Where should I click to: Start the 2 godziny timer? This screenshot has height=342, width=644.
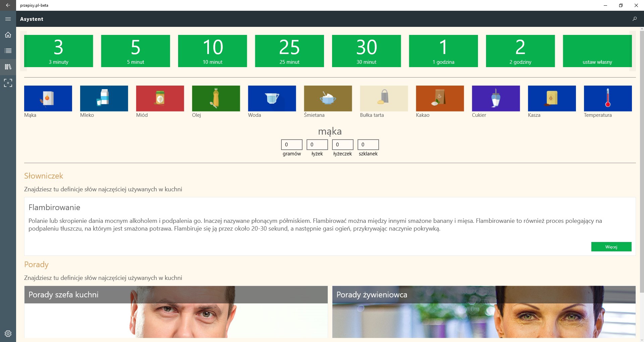click(x=521, y=51)
